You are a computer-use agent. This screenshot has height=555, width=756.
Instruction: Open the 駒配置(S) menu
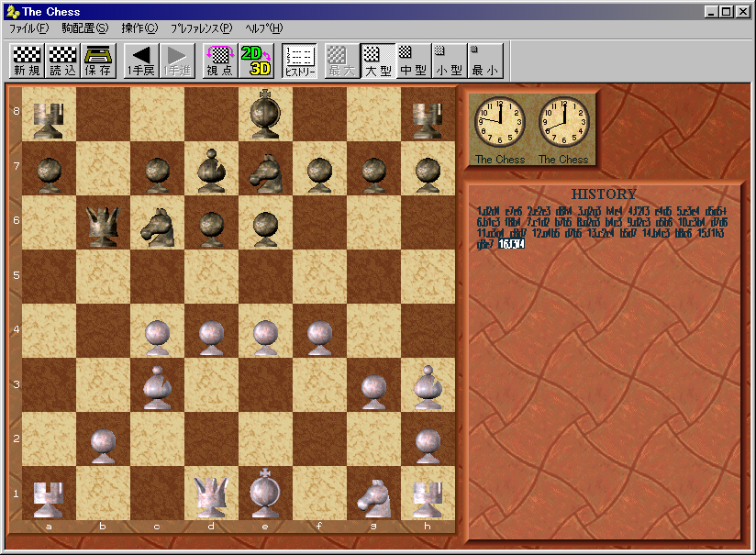point(84,28)
